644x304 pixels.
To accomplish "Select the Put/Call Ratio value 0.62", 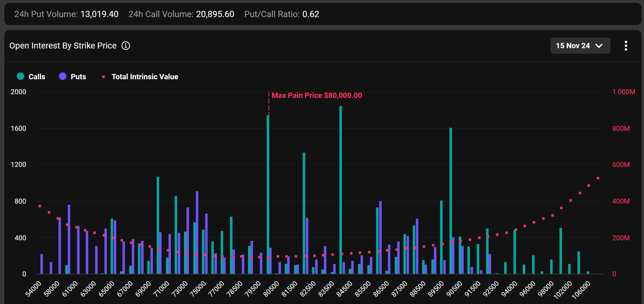I will pos(311,14).
